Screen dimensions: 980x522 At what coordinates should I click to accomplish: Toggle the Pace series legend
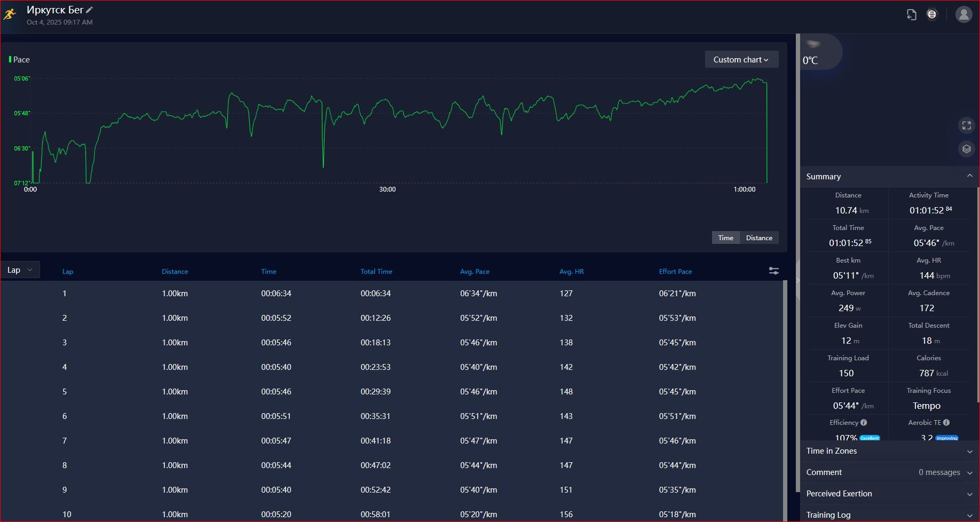(19, 60)
